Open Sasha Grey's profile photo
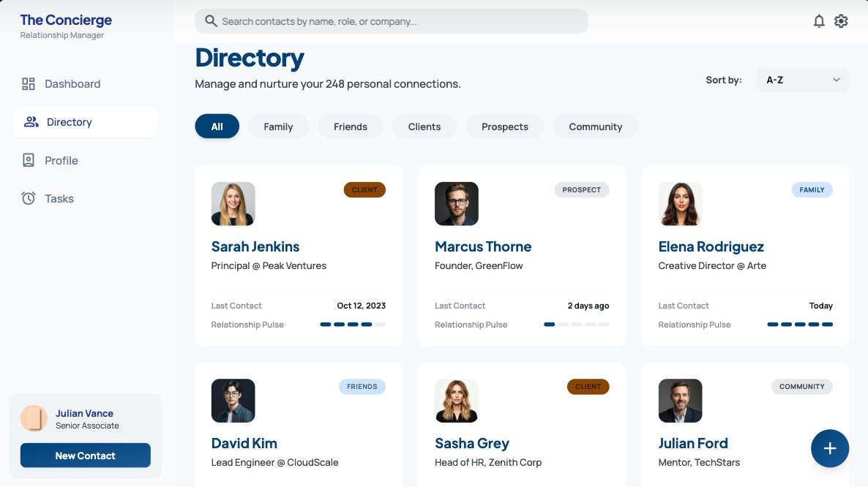The height and width of the screenshot is (487, 868). click(457, 401)
